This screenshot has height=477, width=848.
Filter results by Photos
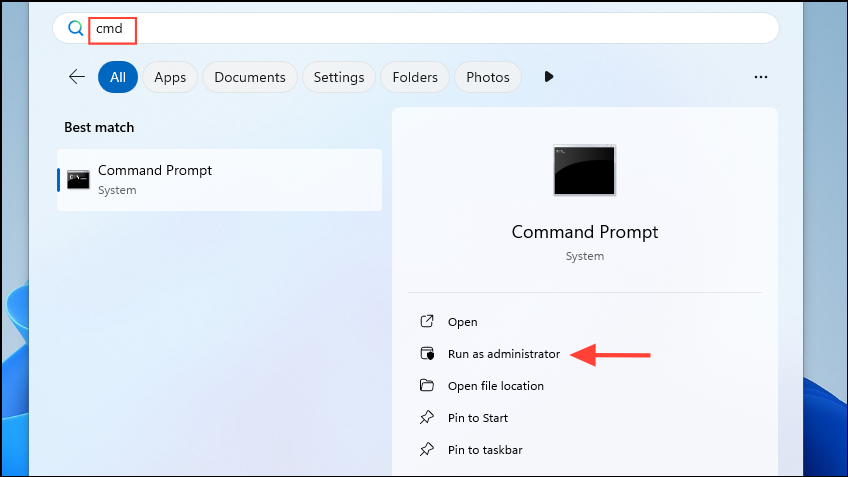point(488,77)
